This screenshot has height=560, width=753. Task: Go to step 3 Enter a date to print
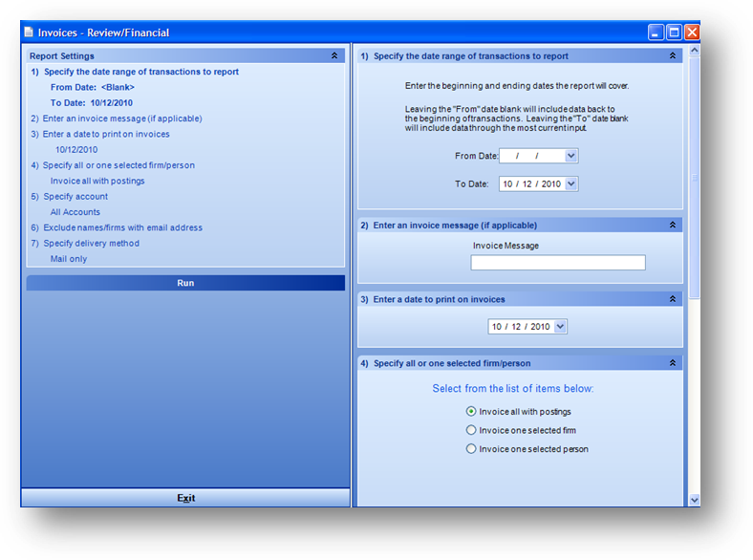[x=100, y=134]
